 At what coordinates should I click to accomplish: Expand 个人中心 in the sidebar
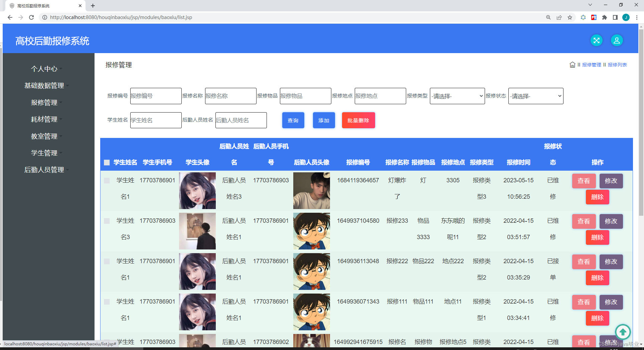(46, 69)
